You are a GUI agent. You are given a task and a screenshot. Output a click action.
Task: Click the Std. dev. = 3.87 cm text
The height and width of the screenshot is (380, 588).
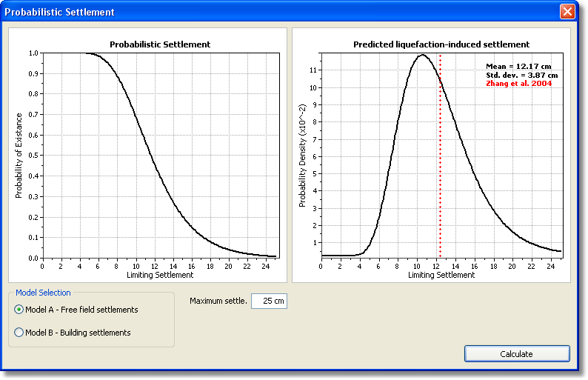[x=521, y=76]
